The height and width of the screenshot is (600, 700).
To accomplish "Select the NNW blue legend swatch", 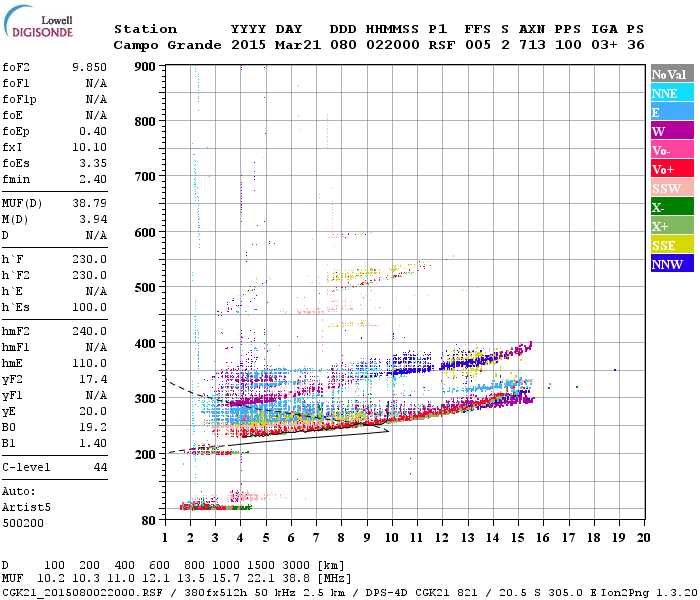I will [672, 263].
